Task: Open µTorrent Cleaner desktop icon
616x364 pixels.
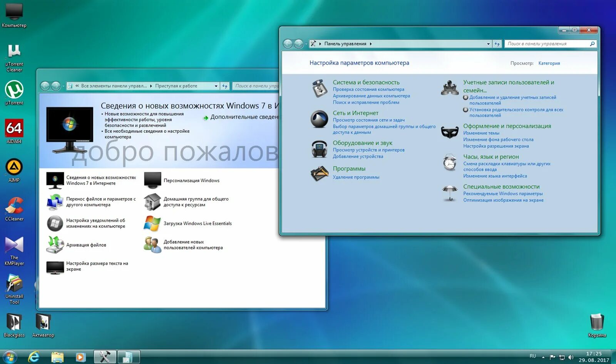Action: click(x=14, y=58)
